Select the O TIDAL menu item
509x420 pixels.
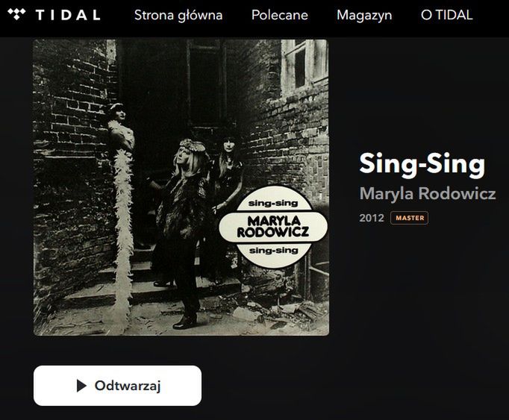(446, 15)
